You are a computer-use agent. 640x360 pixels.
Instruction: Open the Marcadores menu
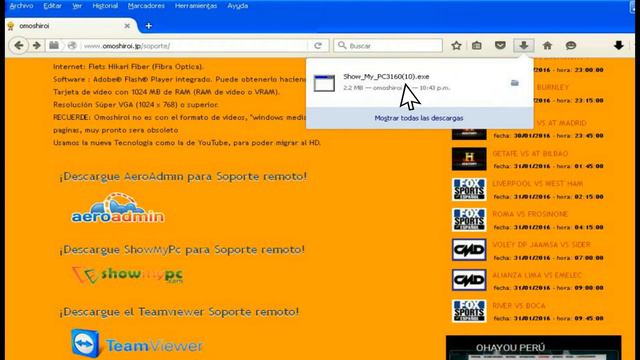(146, 6)
